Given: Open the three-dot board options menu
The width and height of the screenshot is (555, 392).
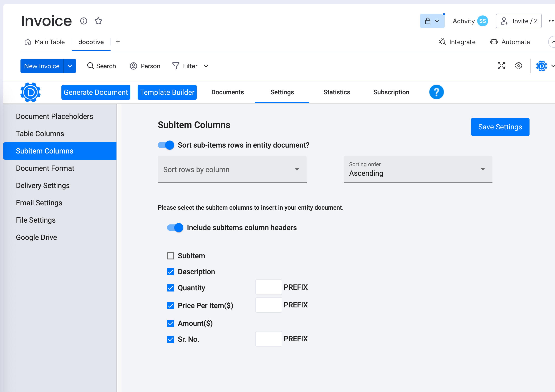Looking at the screenshot, I should pyautogui.click(x=551, y=21).
